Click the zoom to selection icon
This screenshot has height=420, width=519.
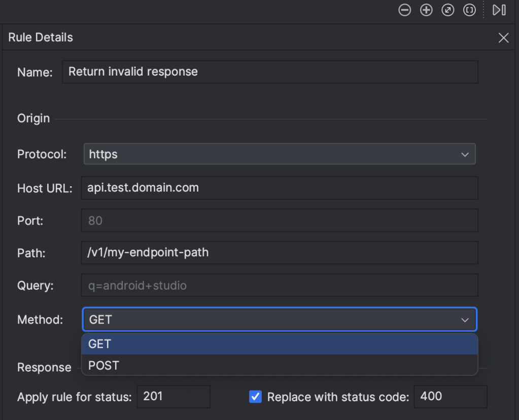point(470,10)
